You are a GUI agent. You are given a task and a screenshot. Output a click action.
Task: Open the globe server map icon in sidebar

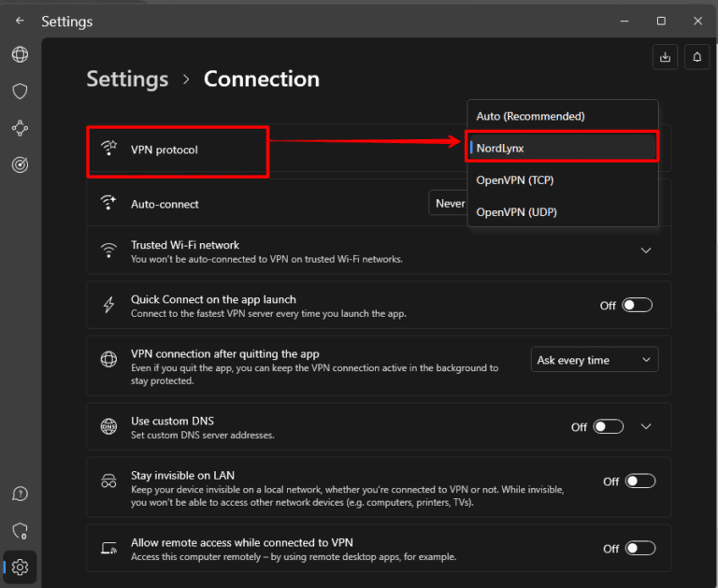point(20,55)
